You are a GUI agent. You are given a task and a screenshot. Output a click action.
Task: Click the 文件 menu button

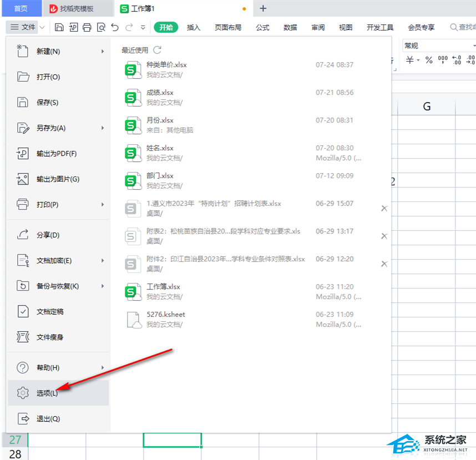[23, 27]
